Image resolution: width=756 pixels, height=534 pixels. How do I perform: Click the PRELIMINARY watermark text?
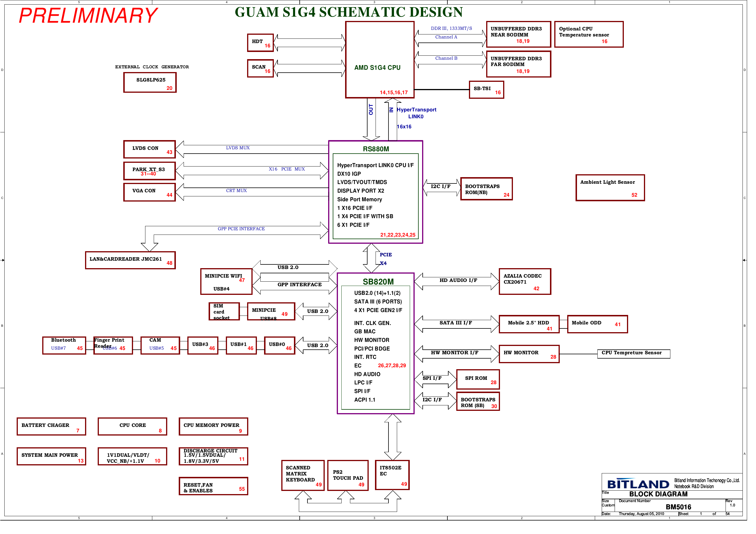[x=89, y=16]
